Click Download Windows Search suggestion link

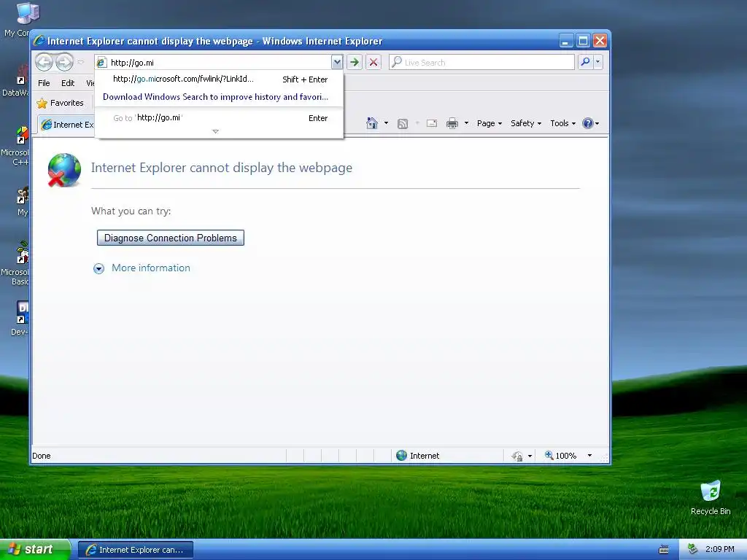(215, 97)
